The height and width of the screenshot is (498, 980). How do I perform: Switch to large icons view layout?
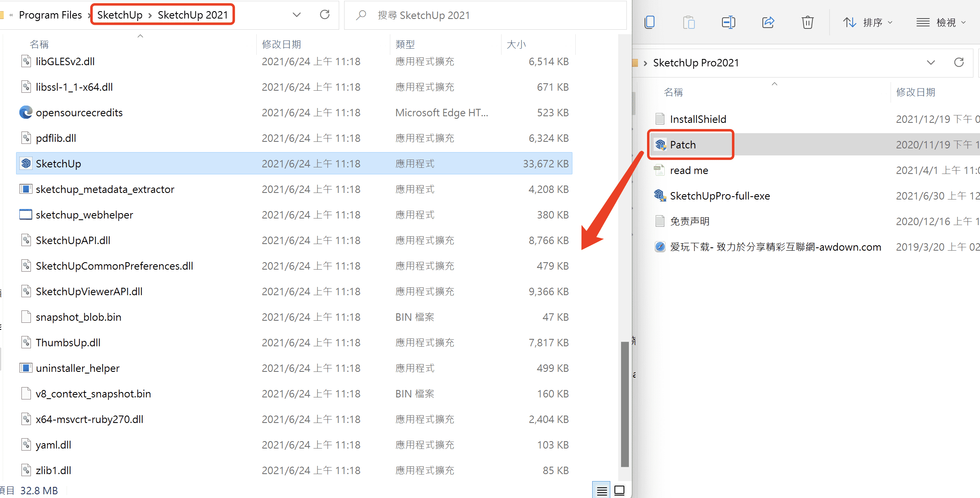click(x=619, y=491)
